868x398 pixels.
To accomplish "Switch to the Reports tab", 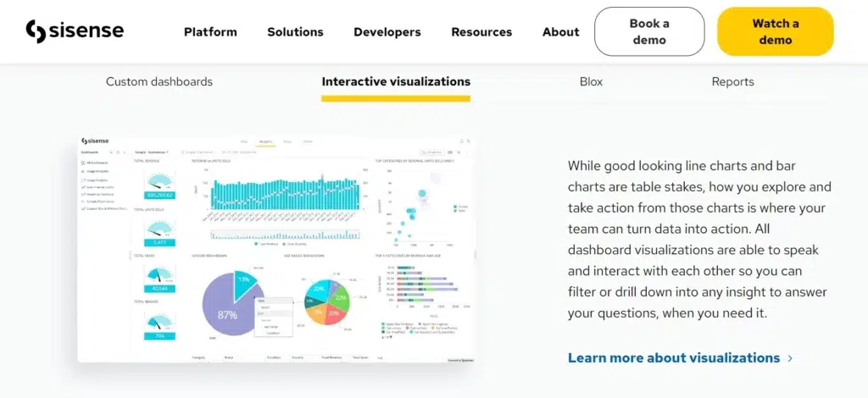I will click(x=733, y=82).
